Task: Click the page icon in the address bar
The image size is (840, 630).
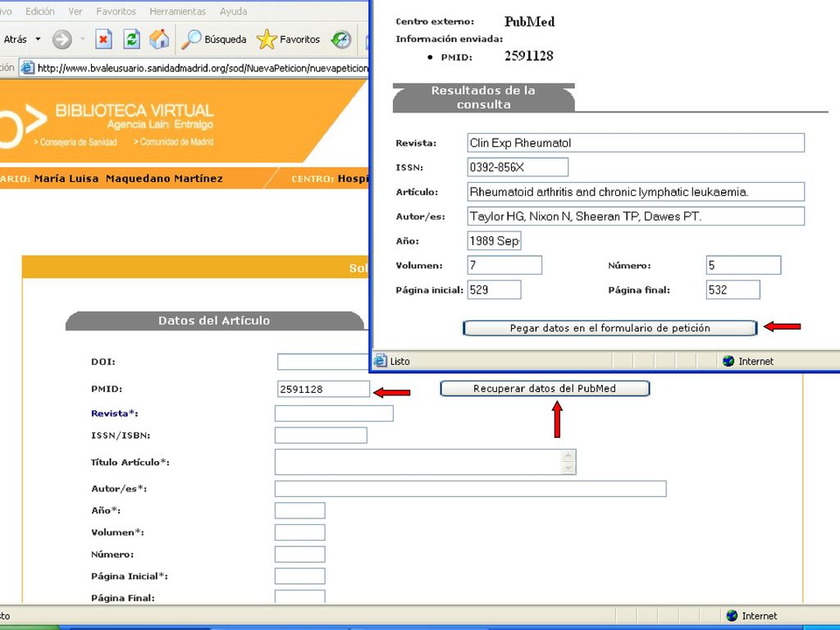Action: pos(27,68)
